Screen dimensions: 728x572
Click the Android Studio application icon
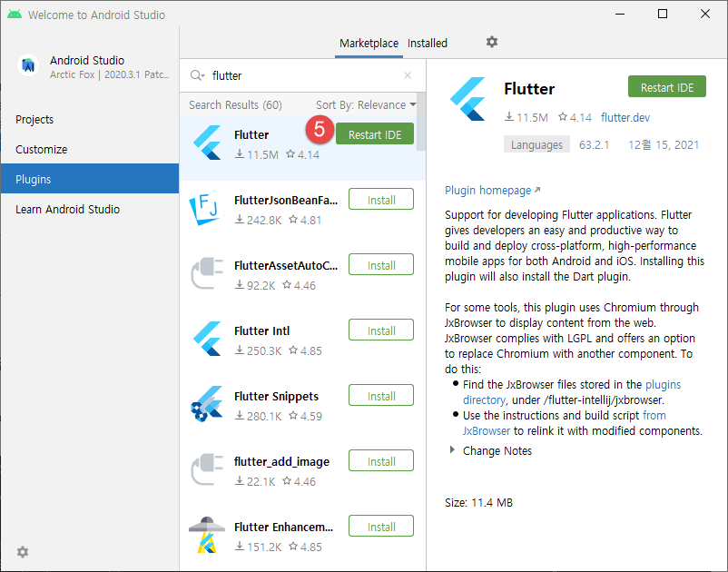tap(28, 65)
